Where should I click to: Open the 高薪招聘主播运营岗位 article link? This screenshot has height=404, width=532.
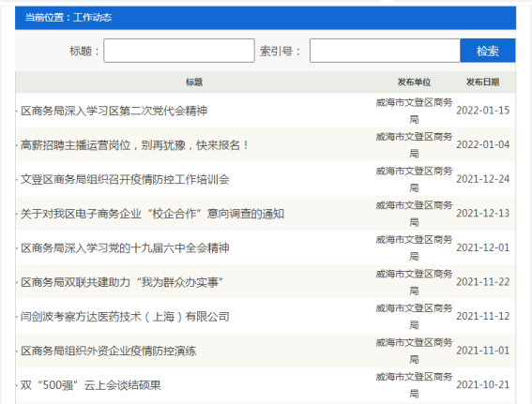pyautogui.click(x=134, y=145)
